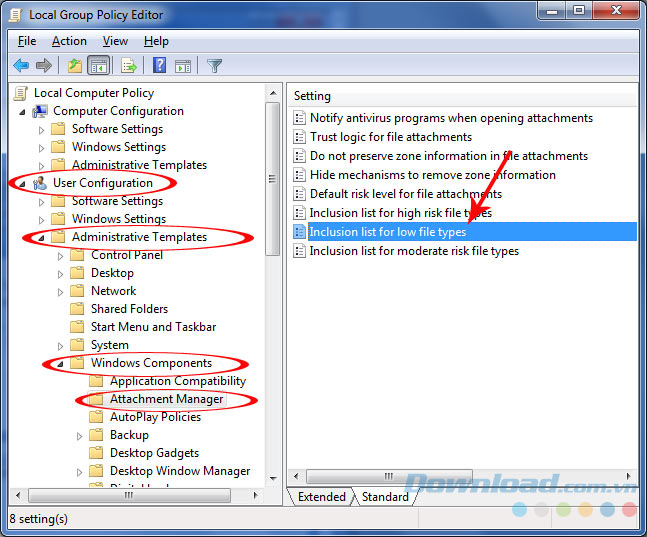Select the Desktop Window Manager folder
The image size is (647, 537).
[x=180, y=471]
